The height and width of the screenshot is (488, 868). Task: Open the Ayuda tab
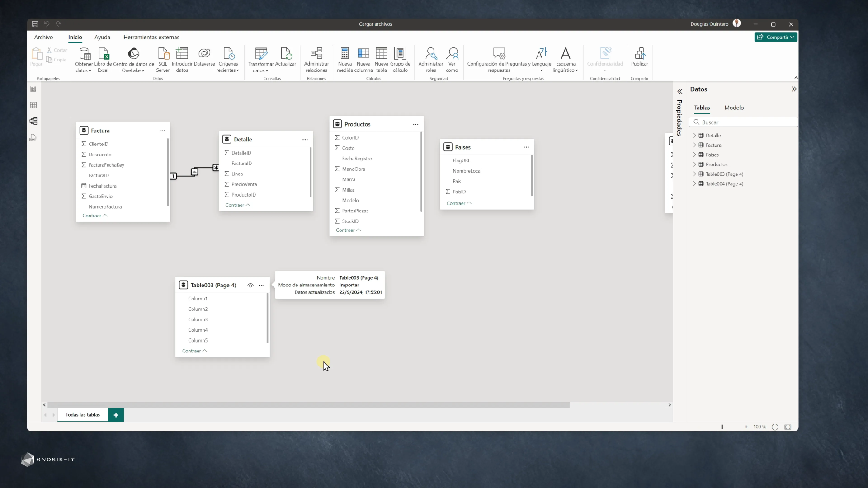(102, 37)
